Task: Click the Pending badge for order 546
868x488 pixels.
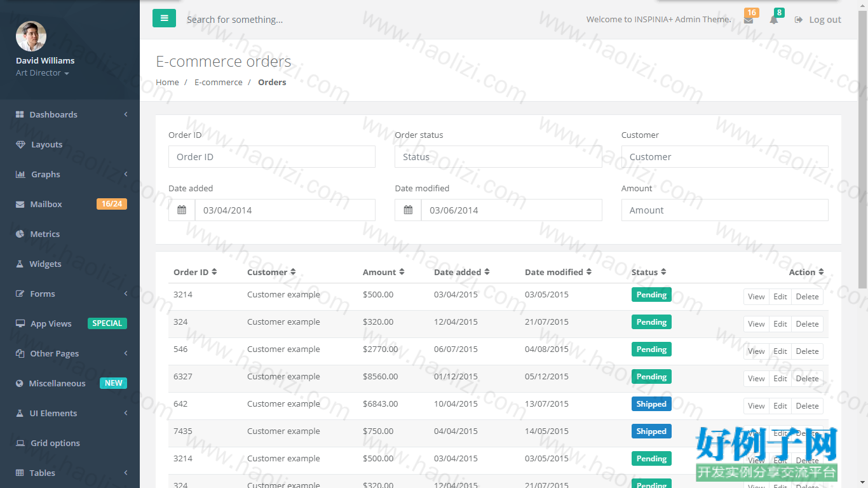Action: (651, 349)
